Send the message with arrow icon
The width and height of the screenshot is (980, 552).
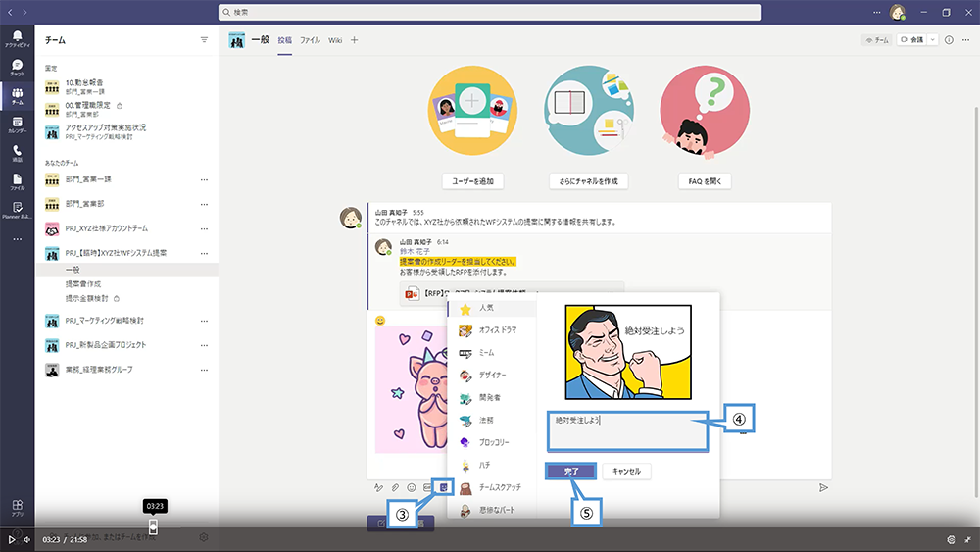(x=824, y=487)
